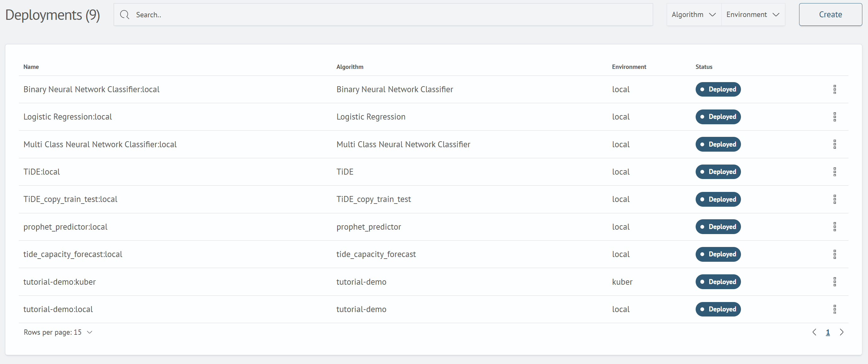Click three-dot menu for TiDE:local deployment
The height and width of the screenshot is (364, 868).
(x=835, y=171)
